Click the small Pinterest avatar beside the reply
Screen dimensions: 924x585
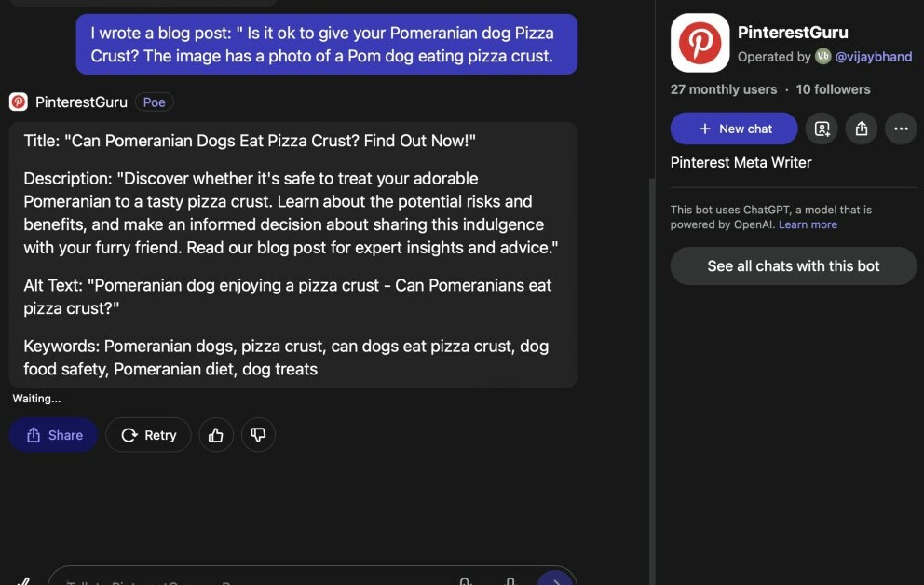[x=19, y=102]
